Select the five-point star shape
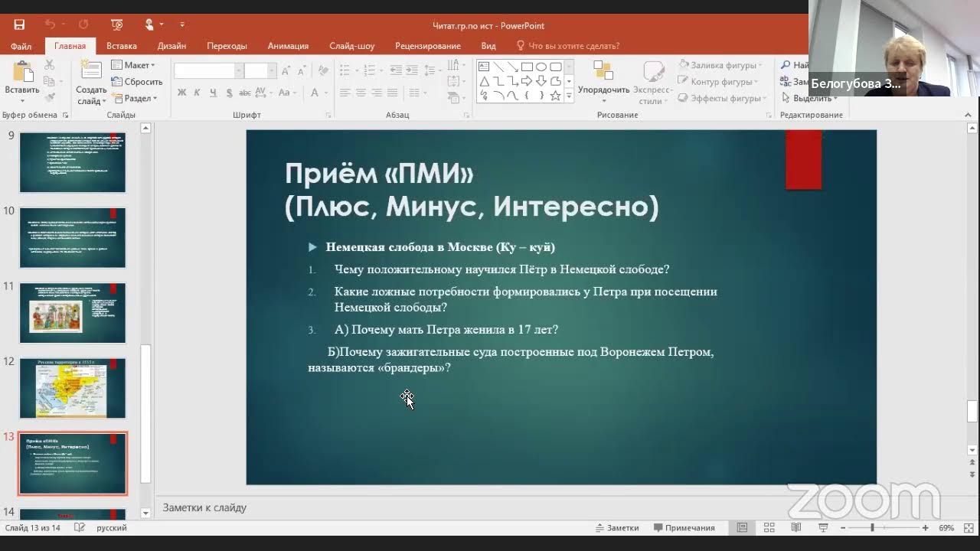 [x=556, y=96]
